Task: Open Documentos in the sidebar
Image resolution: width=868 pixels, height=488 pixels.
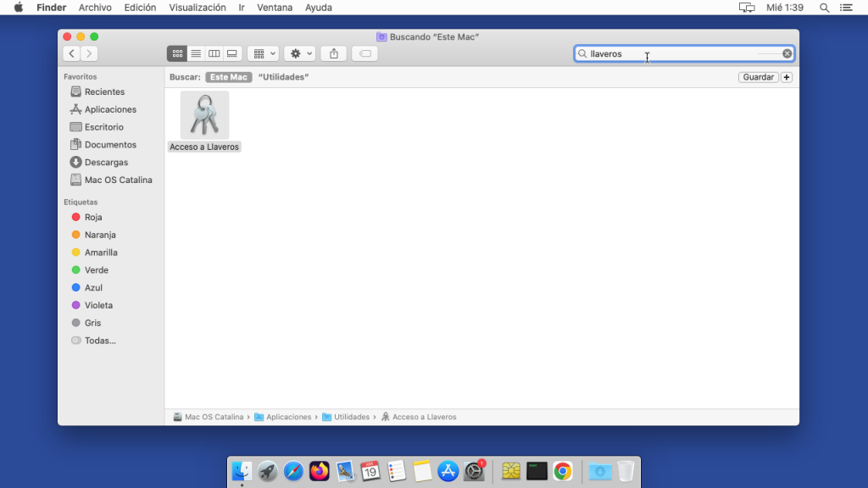Action: point(109,145)
